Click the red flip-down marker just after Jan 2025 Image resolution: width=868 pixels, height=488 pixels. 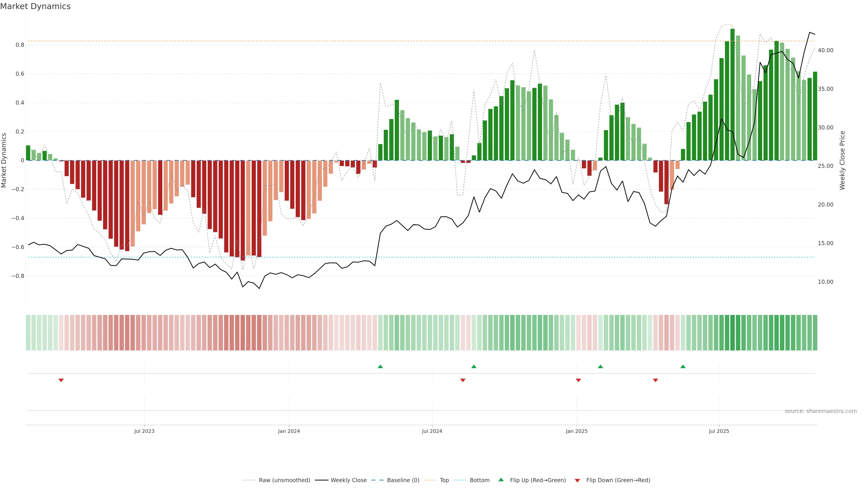(x=578, y=380)
